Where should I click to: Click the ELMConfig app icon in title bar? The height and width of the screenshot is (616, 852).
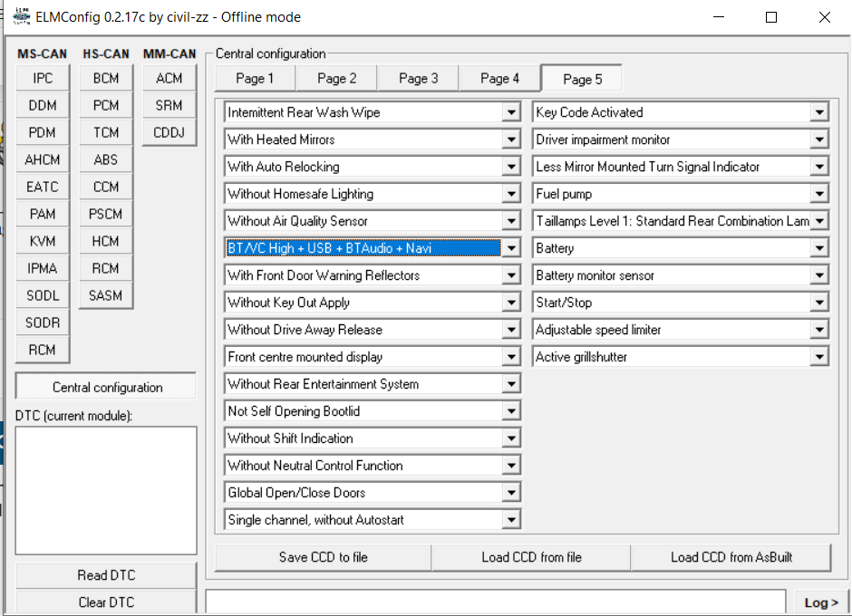[20, 17]
